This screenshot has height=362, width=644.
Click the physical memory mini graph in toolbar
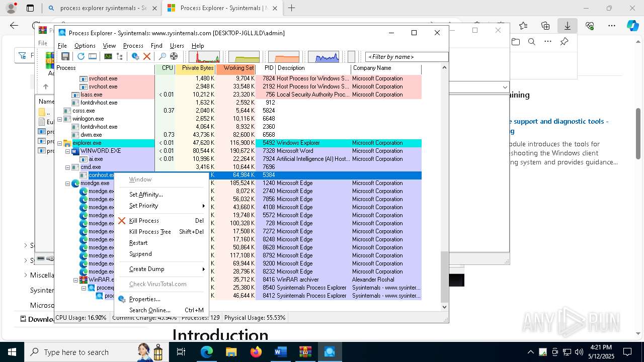point(284,57)
